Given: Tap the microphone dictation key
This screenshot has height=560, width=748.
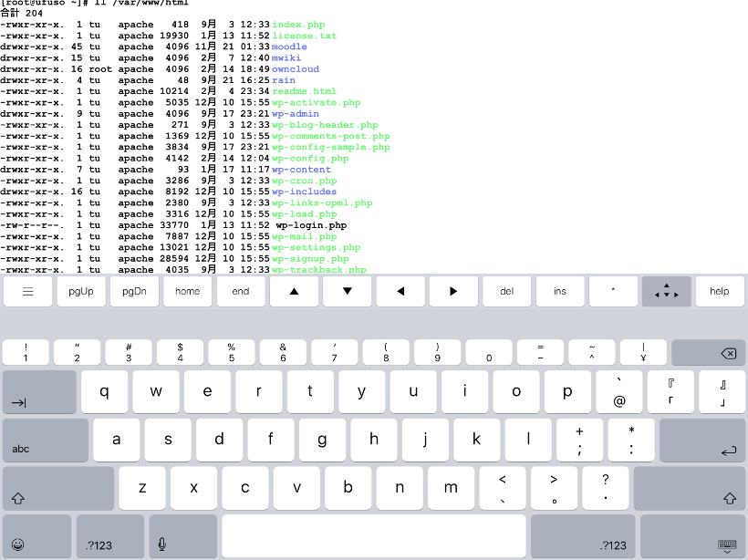Looking at the screenshot, I should click(183, 536).
